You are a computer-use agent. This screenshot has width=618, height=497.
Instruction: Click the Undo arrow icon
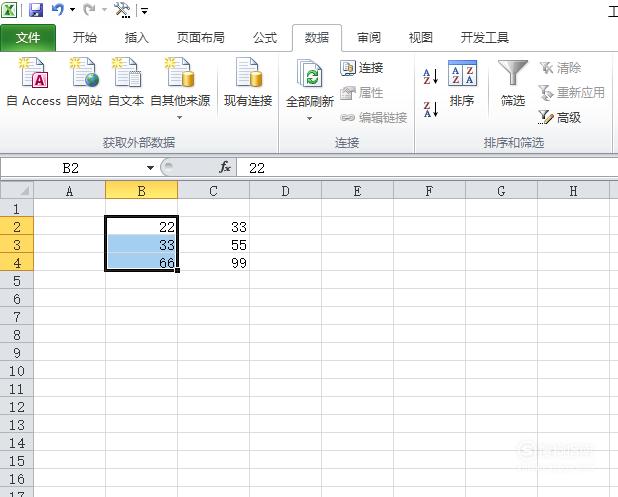[x=58, y=9]
